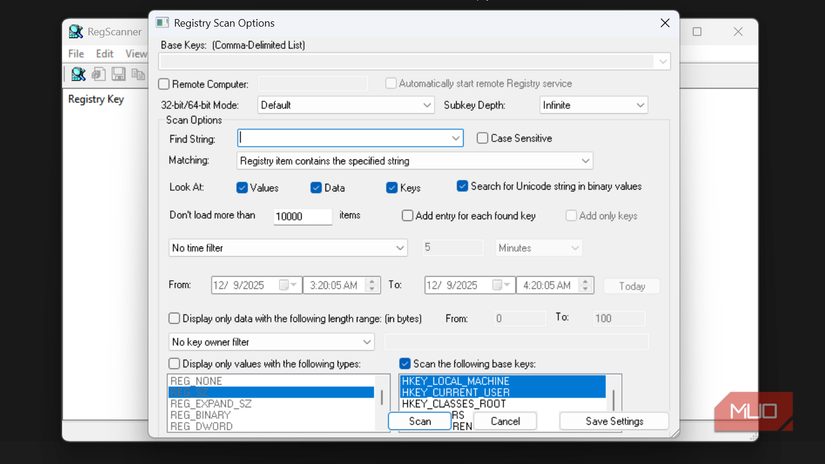Click the copy items icon in RegScanner toolbar
The width and height of the screenshot is (825, 464).
(138, 74)
